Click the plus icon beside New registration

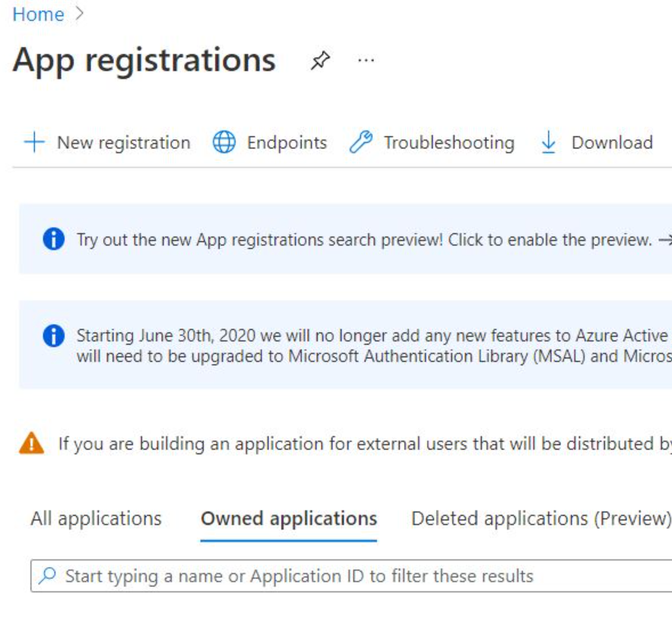pos(34,141)
